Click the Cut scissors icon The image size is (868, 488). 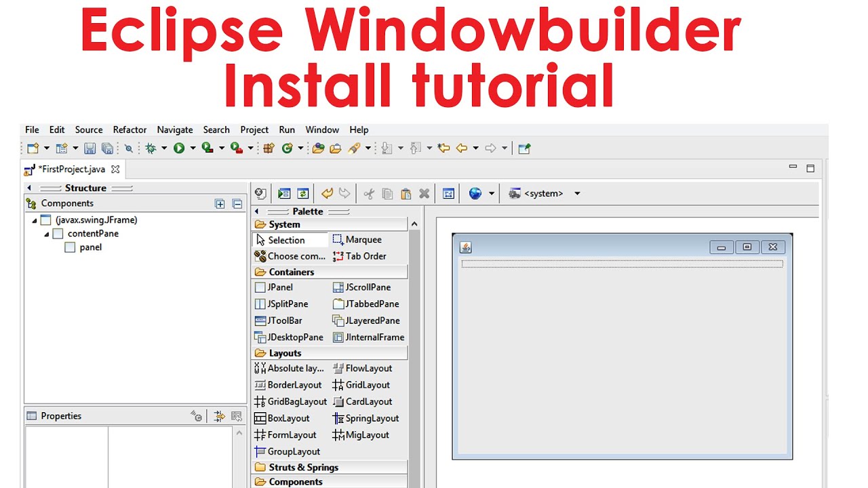(369, 194)
